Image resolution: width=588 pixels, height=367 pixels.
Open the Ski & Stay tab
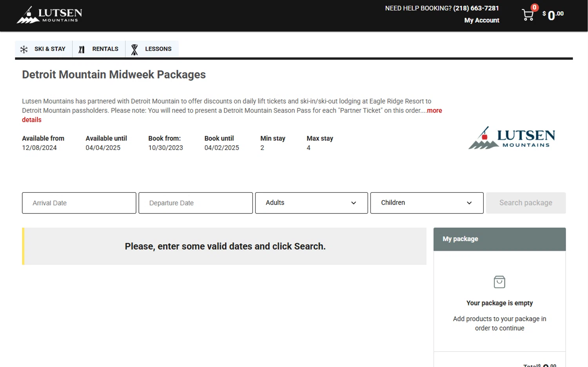click(x=44, y=49)
